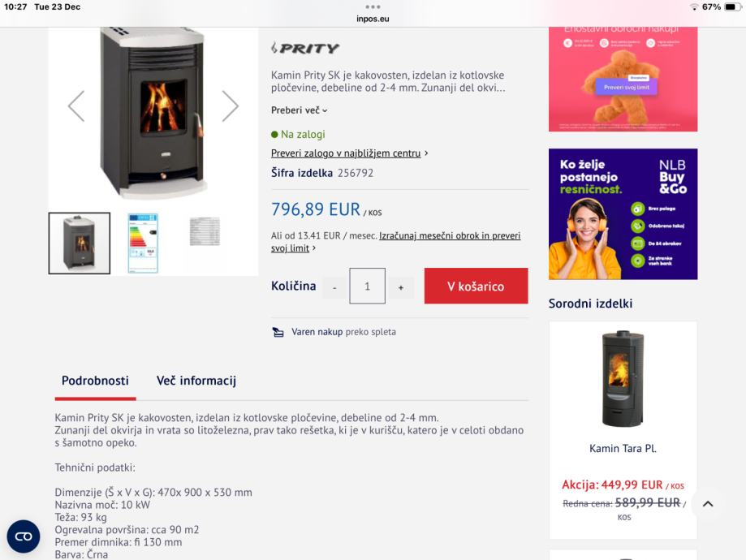The image size is (746, 560).
Task: Tap the three dots above the address bar
Action: point(373,6)
